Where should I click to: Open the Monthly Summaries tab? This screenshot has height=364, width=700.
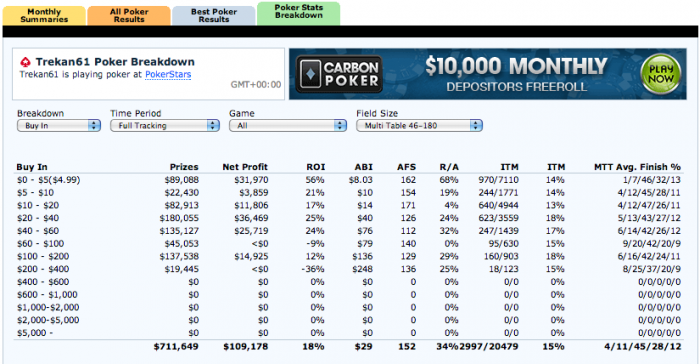[44, 16]
